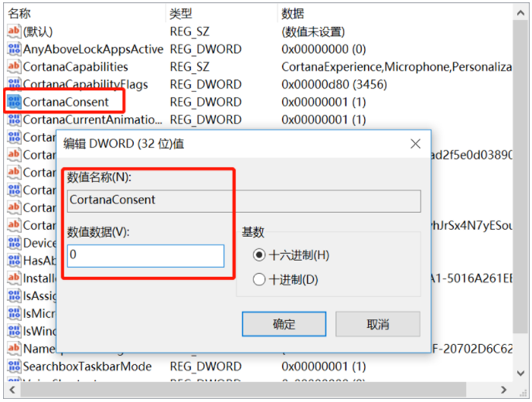532x402 pixels.
Task: Close the 编辑 DWORD dialog
Action: click(415, 144)
